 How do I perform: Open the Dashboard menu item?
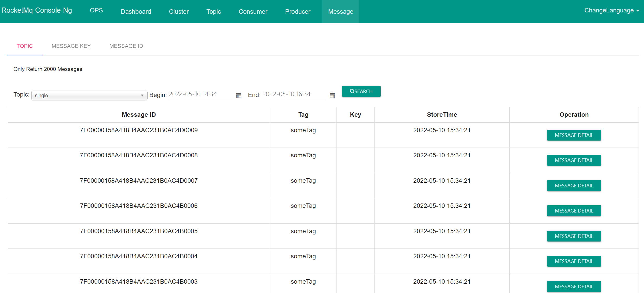[136, 12]
